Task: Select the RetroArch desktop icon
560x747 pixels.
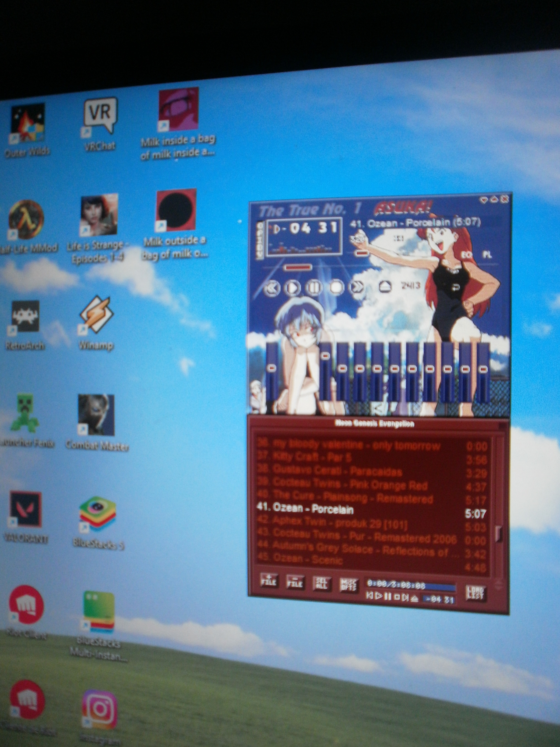Action: 25,325
